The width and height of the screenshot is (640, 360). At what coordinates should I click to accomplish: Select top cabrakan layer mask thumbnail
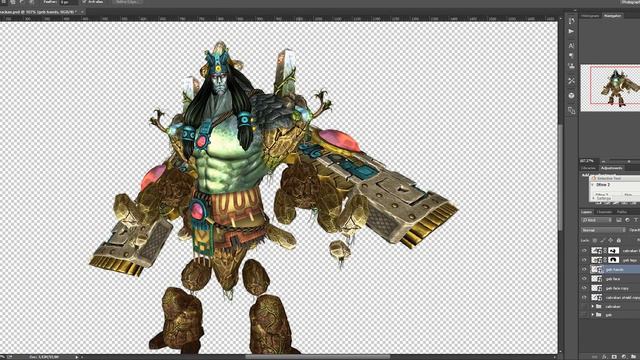[x=613, y=251]
